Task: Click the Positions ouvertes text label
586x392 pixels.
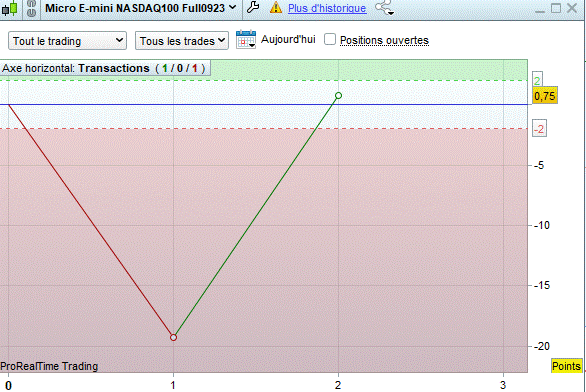Action: (x=384, y=40)
